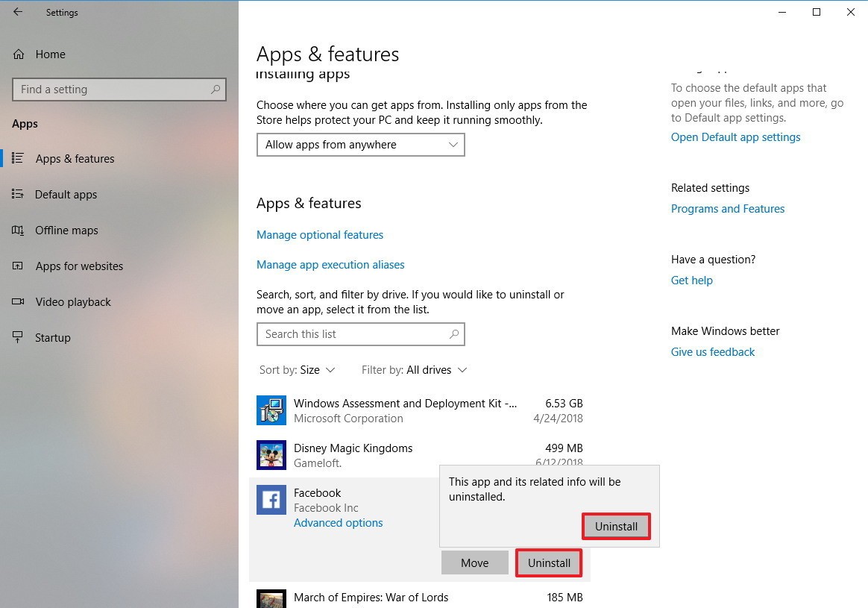Click Manage optional features link
This screenshot has width=868, height=608.
320,235
